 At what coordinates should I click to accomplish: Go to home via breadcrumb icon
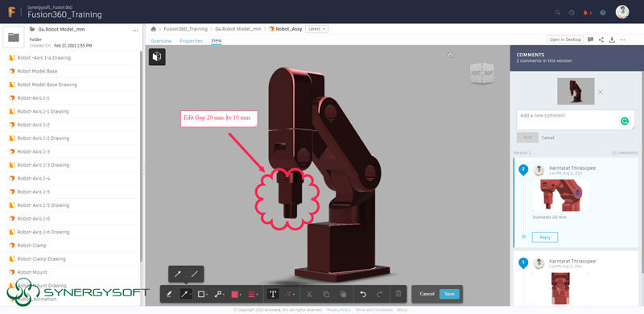[154, 29]
